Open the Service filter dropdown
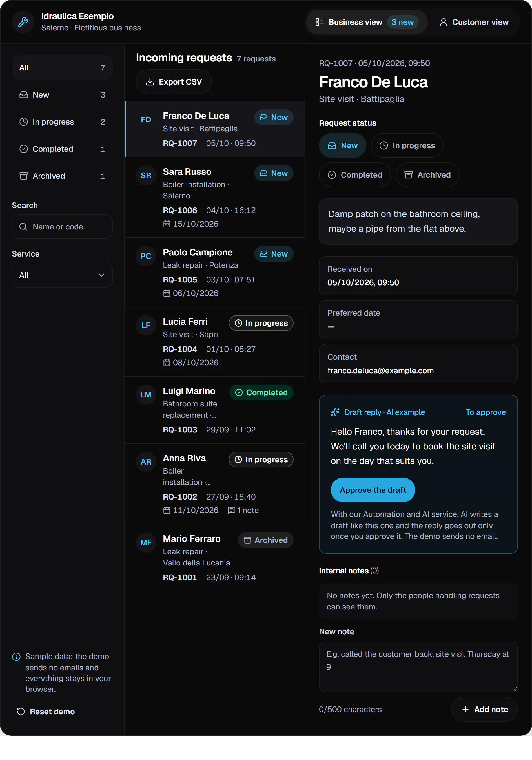Viewport: 532px width, 760px height. [62, 275]
